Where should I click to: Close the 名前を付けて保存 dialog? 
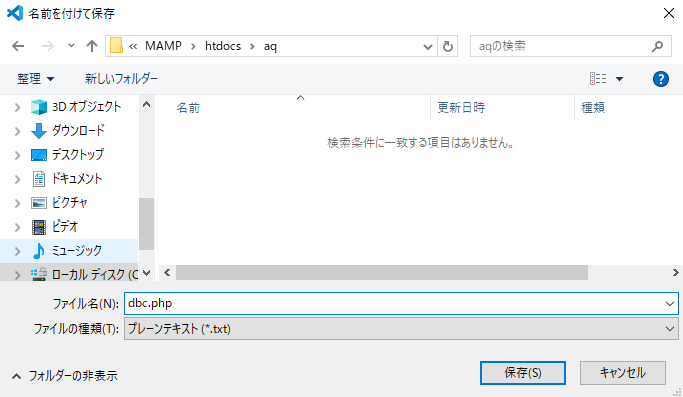click(669, 13)
